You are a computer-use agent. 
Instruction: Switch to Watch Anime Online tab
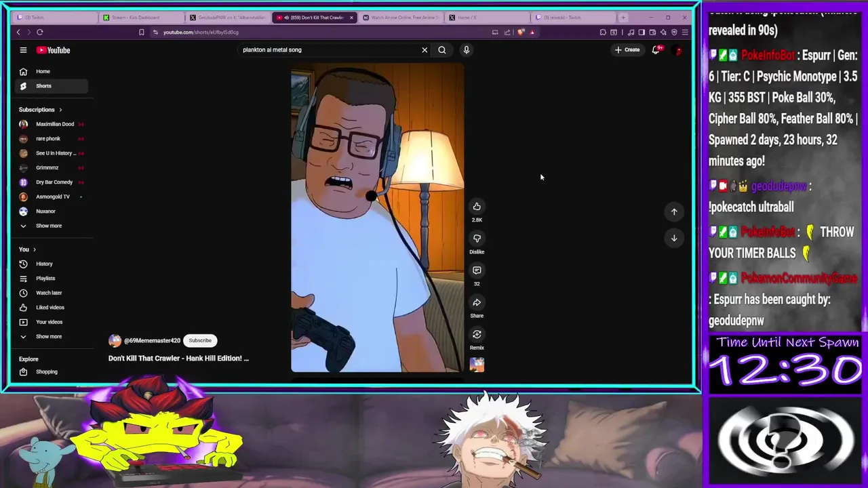coord(401,17)
